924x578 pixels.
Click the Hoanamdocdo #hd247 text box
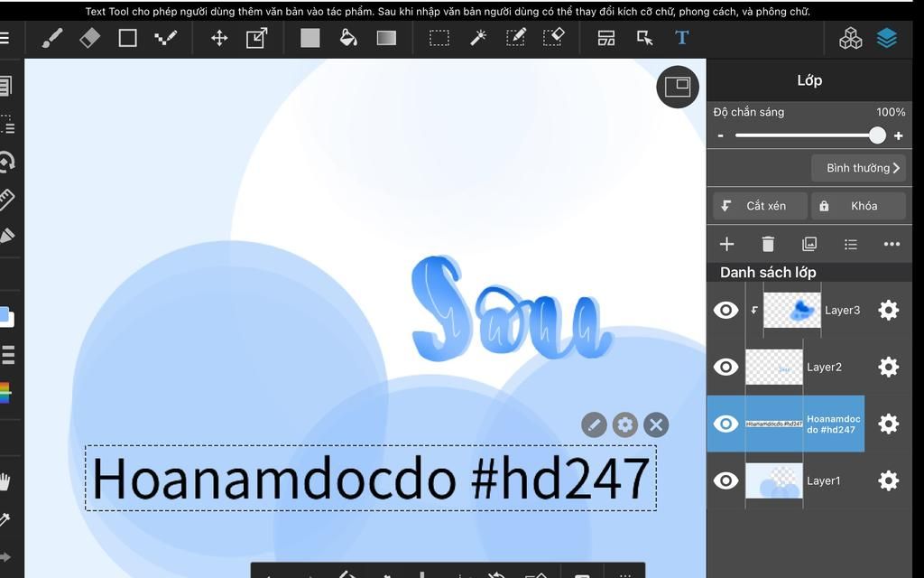tap(371, 478)
